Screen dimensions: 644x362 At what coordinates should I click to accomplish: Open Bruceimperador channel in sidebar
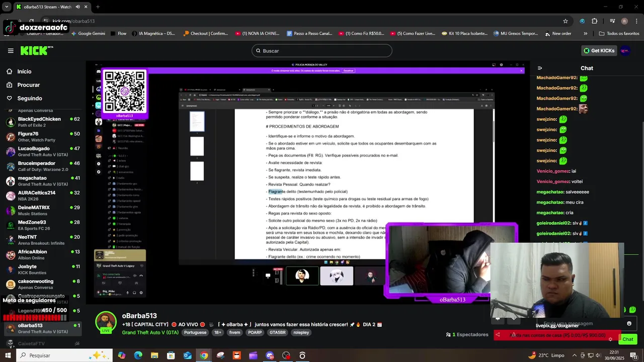42,166
